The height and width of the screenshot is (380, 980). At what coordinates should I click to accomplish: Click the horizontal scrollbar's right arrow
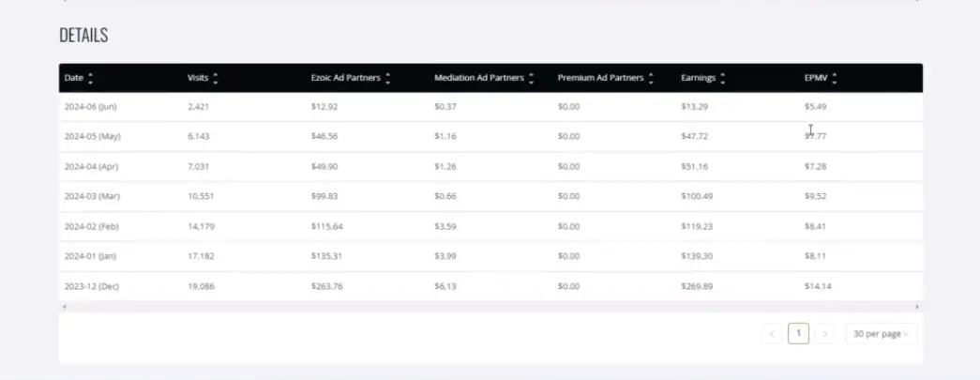[917, 307]
